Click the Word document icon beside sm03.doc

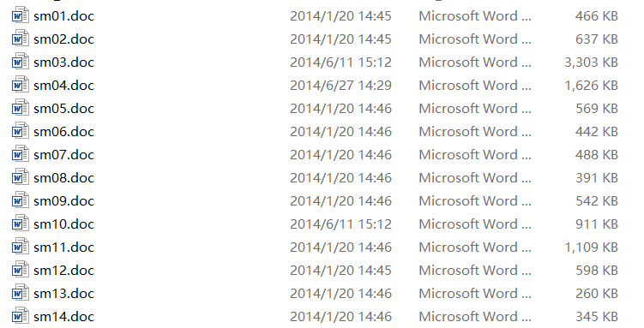[20, 62]
